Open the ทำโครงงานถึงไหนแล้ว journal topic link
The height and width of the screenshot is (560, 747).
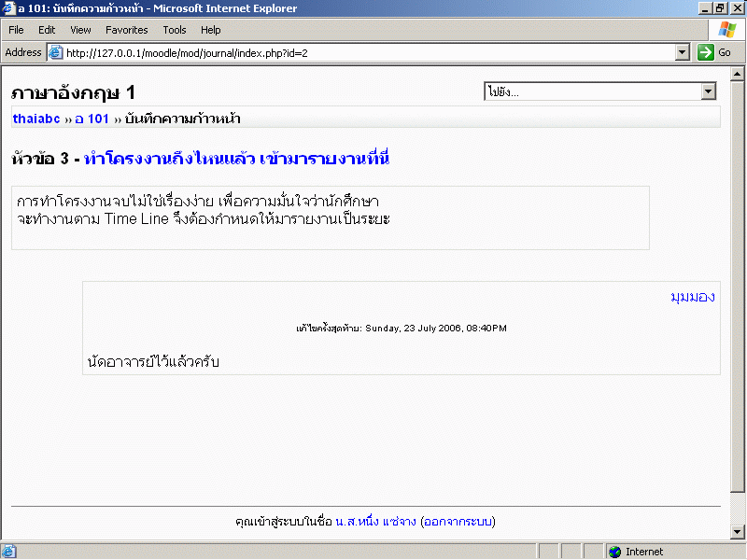(236, 160)
